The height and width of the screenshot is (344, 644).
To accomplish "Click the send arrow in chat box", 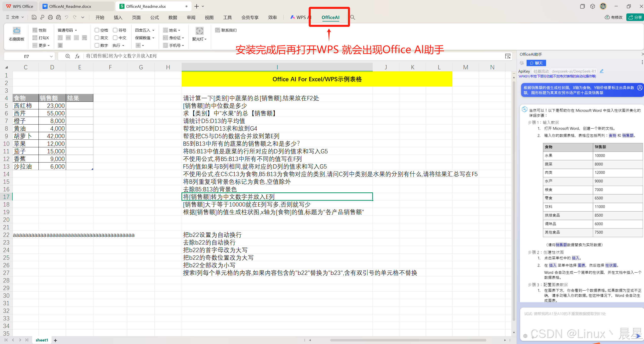I will (x=638, y=336).
